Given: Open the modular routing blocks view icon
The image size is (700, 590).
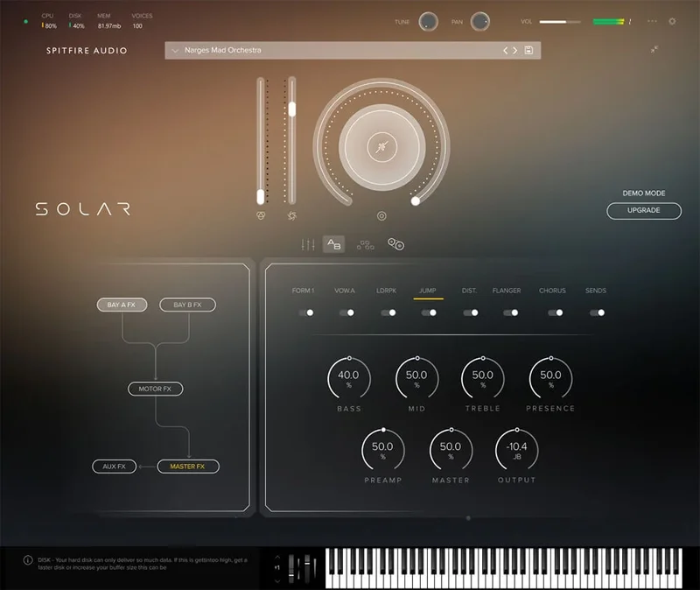Looking at the screenshot, I should point(365,245).
